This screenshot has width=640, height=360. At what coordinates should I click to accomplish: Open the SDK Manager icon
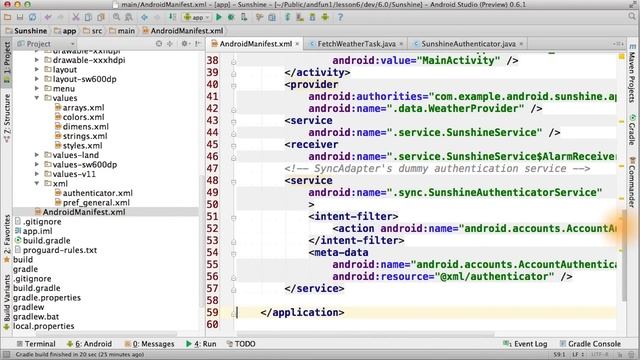pos(313,18)
